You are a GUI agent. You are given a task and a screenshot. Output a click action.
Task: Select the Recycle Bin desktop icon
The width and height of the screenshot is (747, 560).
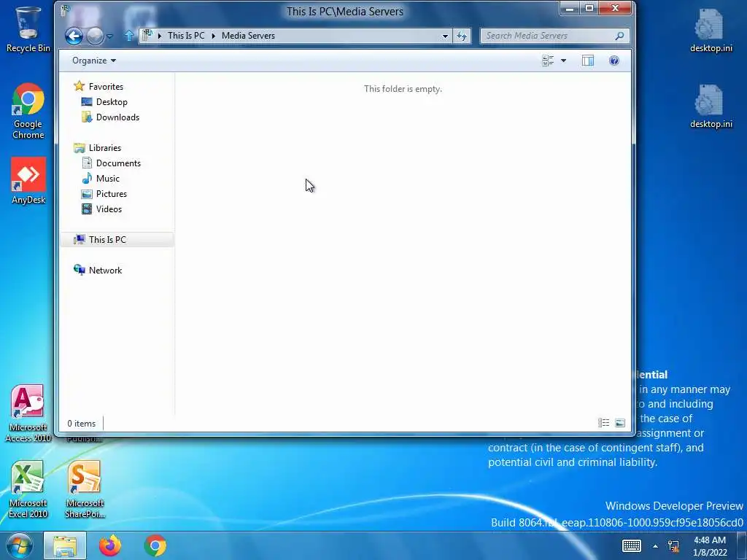tap(28, 28)
